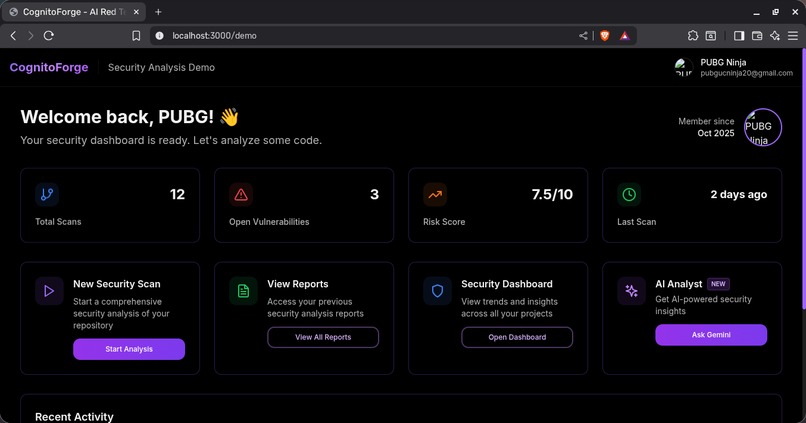Click the Total Scans branch icon

47,194
